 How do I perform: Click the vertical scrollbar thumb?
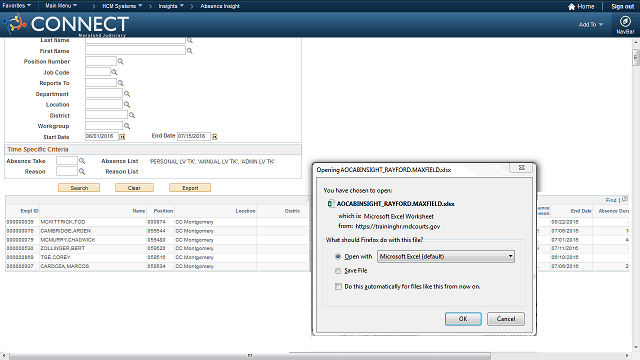coord(636,57)
